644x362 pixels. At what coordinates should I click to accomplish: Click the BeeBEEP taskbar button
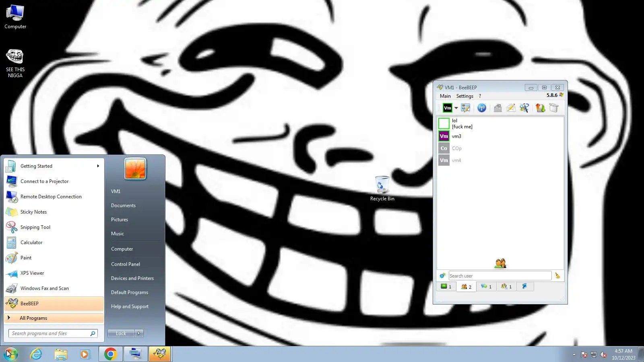point(160,354)
